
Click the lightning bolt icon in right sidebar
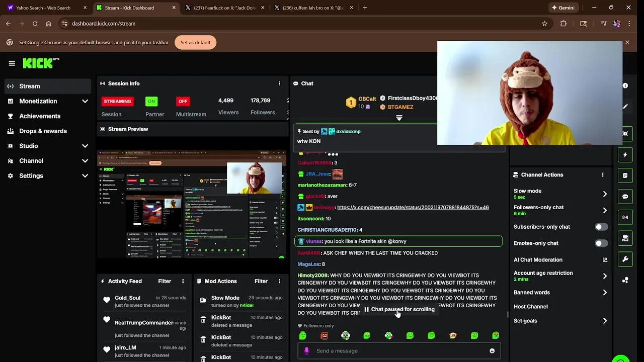coord(625,155)
